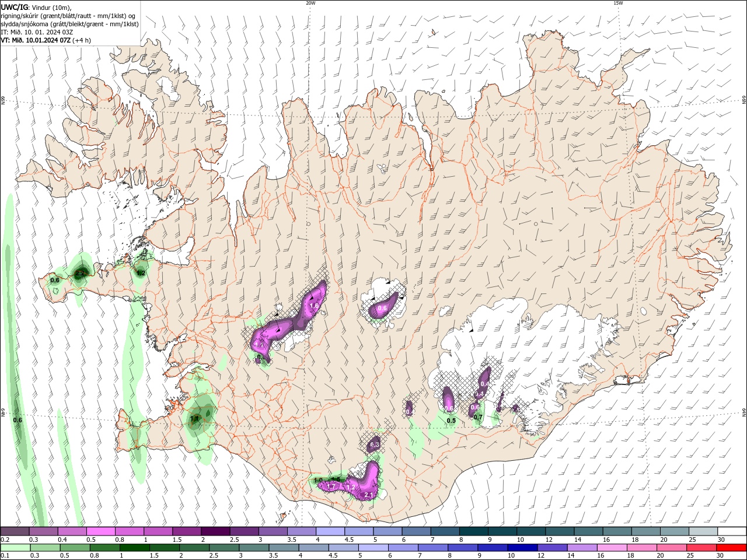Click the VT valid time 07Z (+4 h) line
Image resolution: width=747 pixels, height=560 pixels.
[46, 40]
